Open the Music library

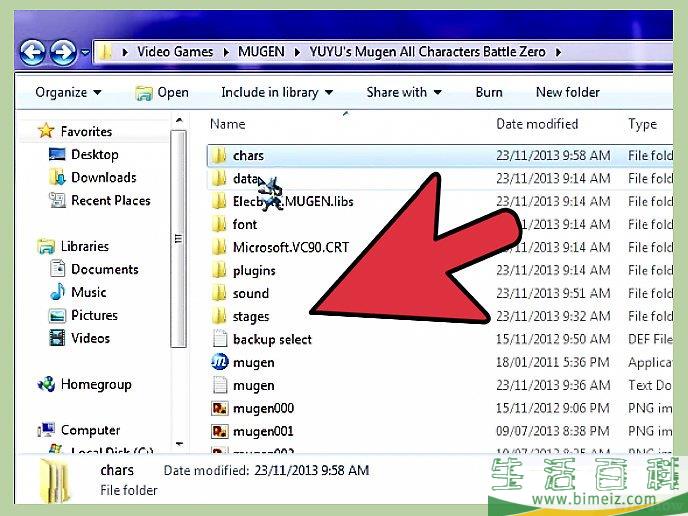point(89,292)
